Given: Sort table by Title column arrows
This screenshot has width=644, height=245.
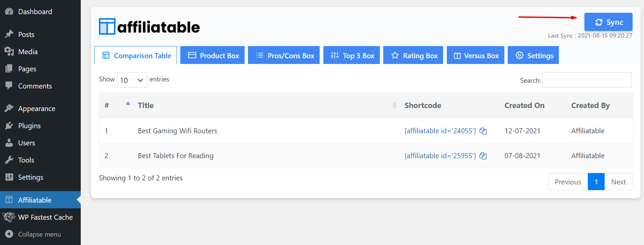Looking at the screenshot, I should coord(394,105).
